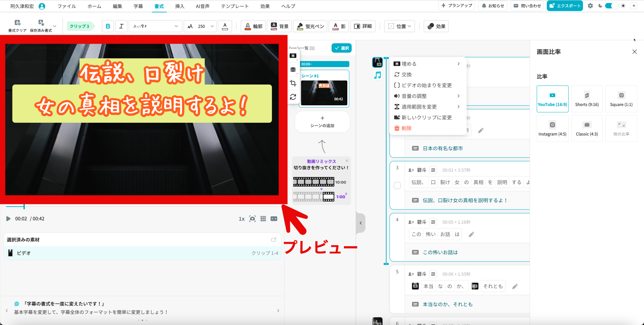Open the テンプレート menu

click(235, 6)
